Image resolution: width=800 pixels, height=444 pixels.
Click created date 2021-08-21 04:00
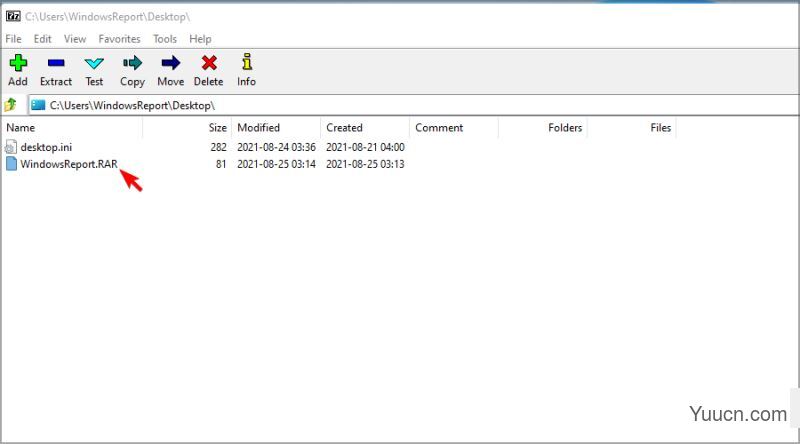(x=365, y=147)
